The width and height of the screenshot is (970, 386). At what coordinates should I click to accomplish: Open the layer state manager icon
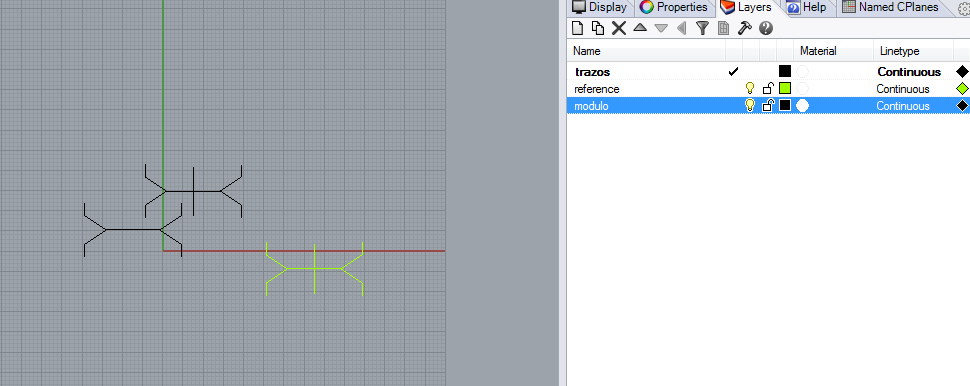[723, 28]
